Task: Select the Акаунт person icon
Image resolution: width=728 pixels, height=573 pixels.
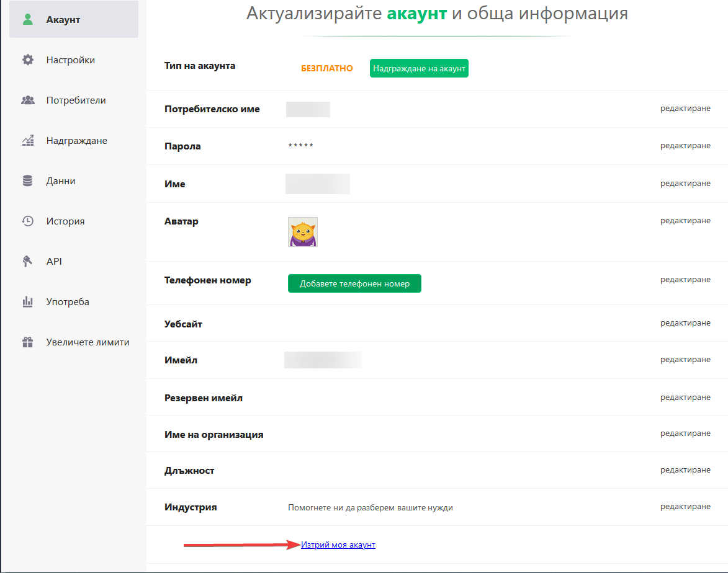Action: tap(28, 19)
